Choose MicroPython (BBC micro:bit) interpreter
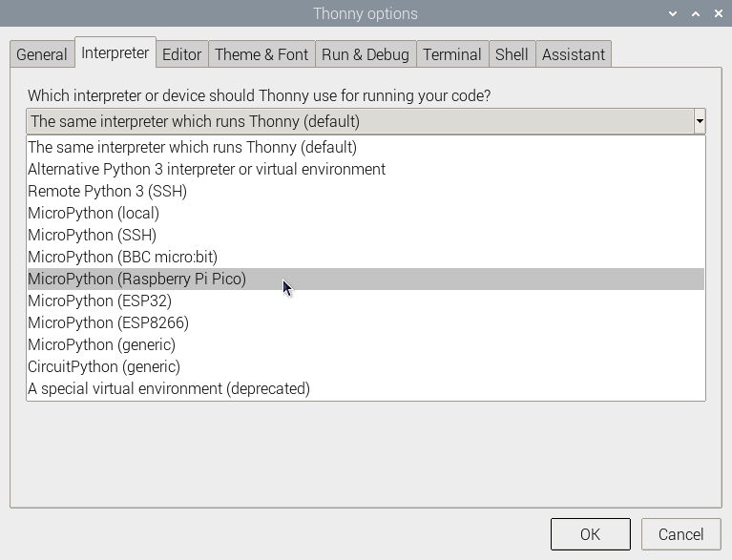The width and height of the screenshot is (732, 560). pyautogui.click(x=122, y=258)
